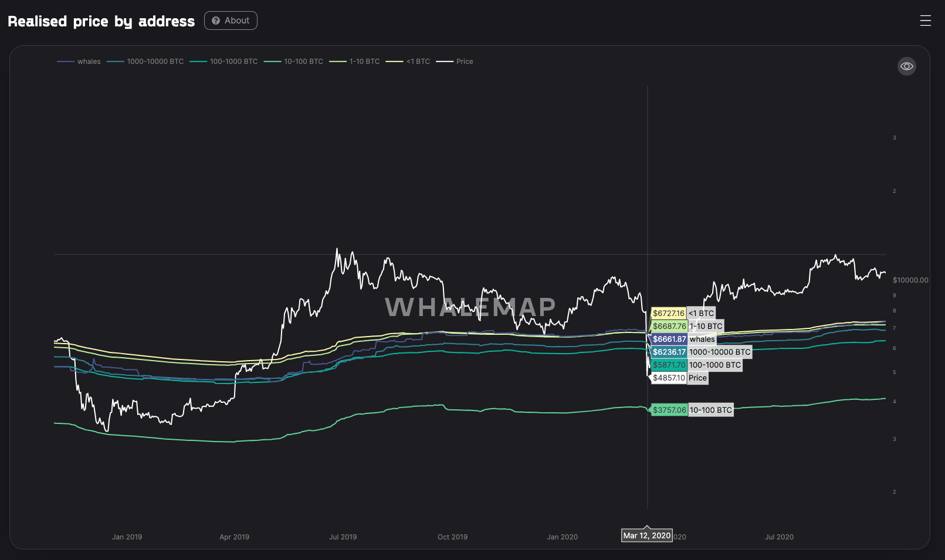The width and height of the screenshot is (945, 560).
Task: Toggle the whales legend series
Action: (x=79, y=62)
